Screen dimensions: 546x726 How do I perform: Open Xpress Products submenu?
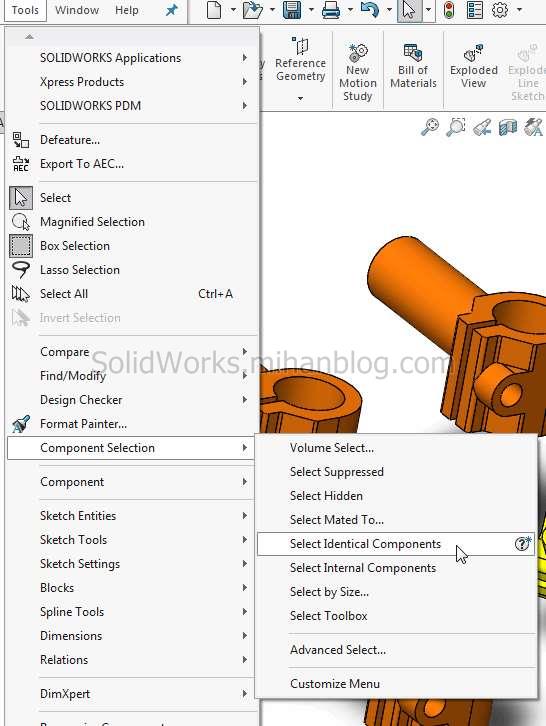pyautogui.click(x=132, y=82)
